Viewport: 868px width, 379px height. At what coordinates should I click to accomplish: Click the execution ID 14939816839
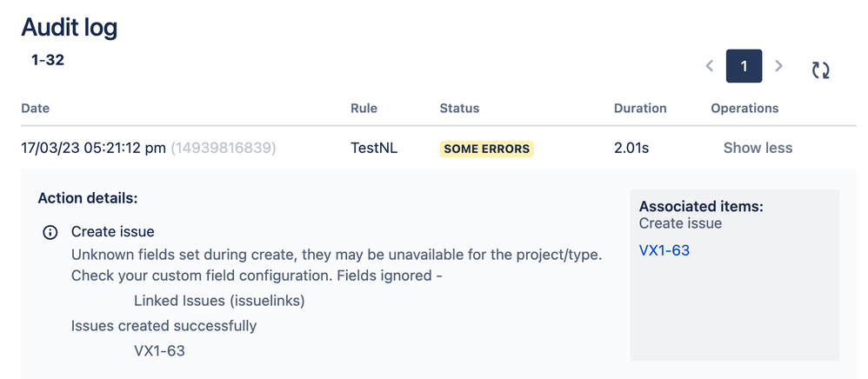224,148
